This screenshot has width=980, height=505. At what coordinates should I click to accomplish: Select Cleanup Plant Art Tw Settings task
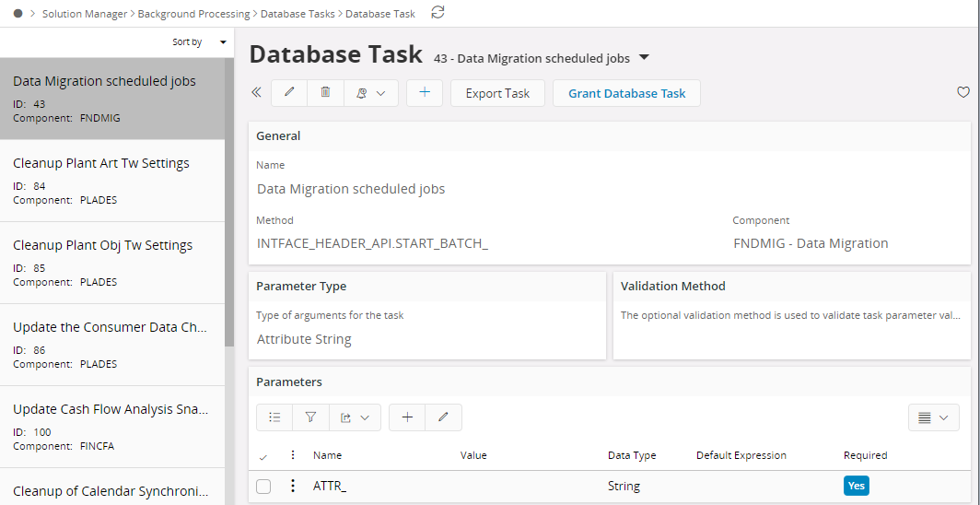point(101,163)
